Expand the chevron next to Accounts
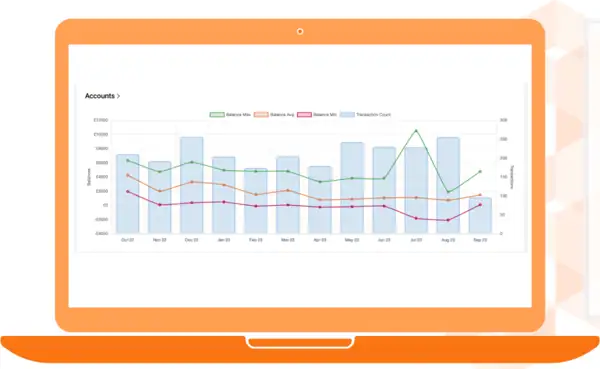 click(119, 96)
